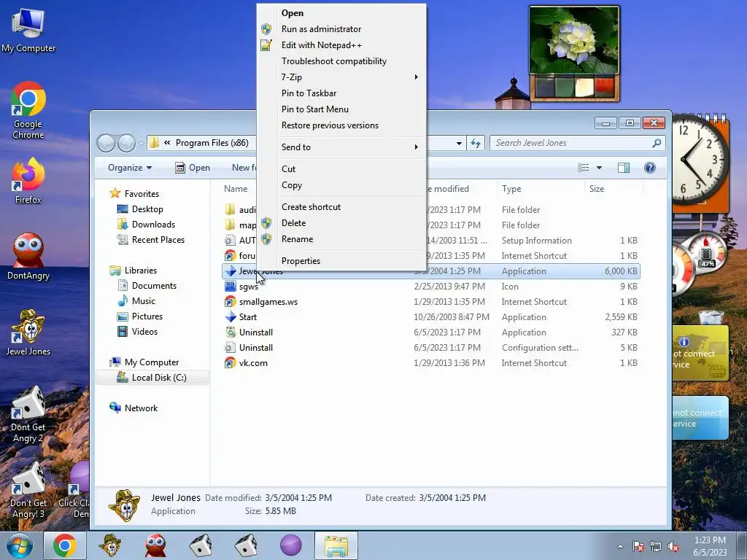Select Restore previous versions

pyautogui.click(x=341, y=125)
